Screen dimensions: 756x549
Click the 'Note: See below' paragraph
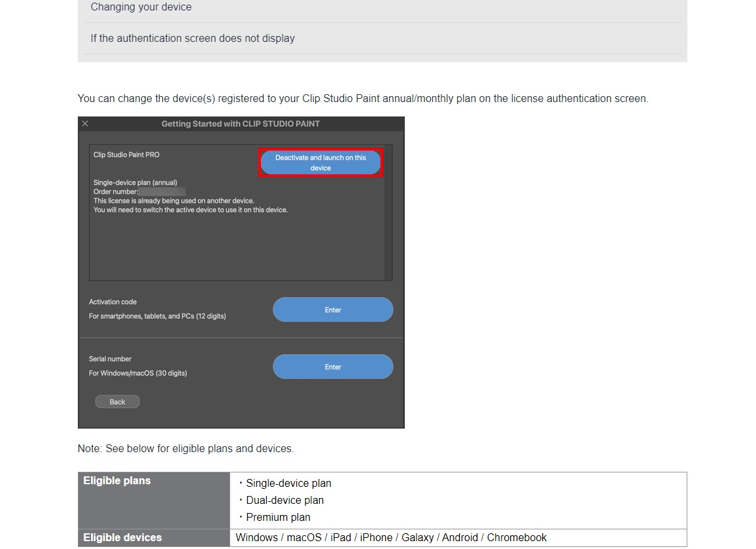click(x=186, y=449)
